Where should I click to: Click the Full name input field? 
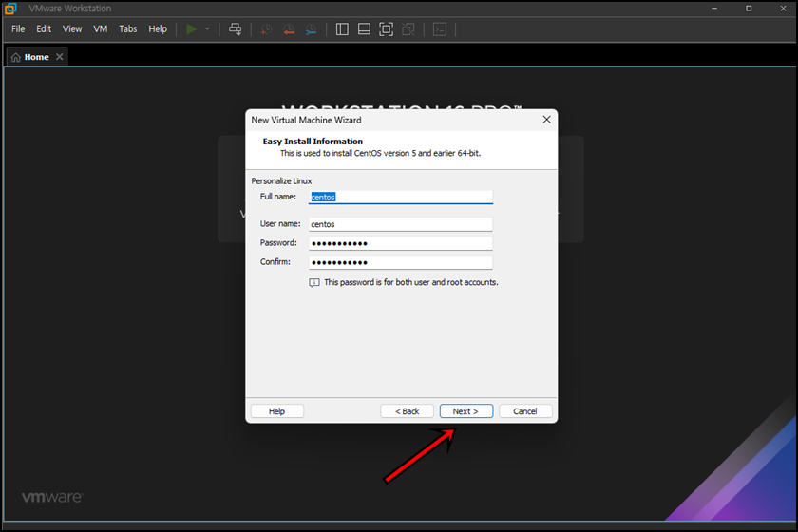click(401, 197)
